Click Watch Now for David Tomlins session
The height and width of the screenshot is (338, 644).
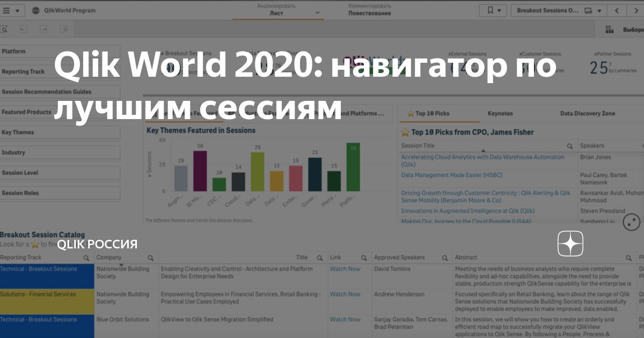pyautogui.click(x=345, y=269)
